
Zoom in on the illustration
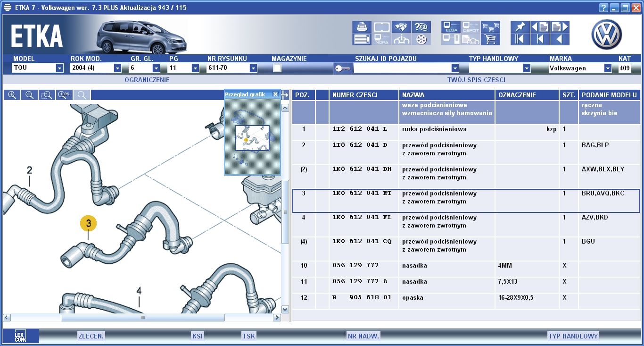coord(12,95)
